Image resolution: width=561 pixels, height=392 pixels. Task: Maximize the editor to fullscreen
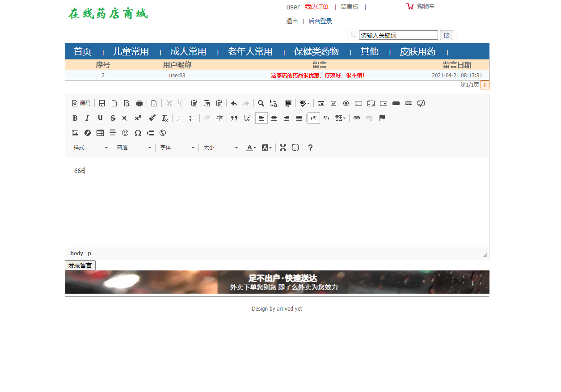point(283,148)
